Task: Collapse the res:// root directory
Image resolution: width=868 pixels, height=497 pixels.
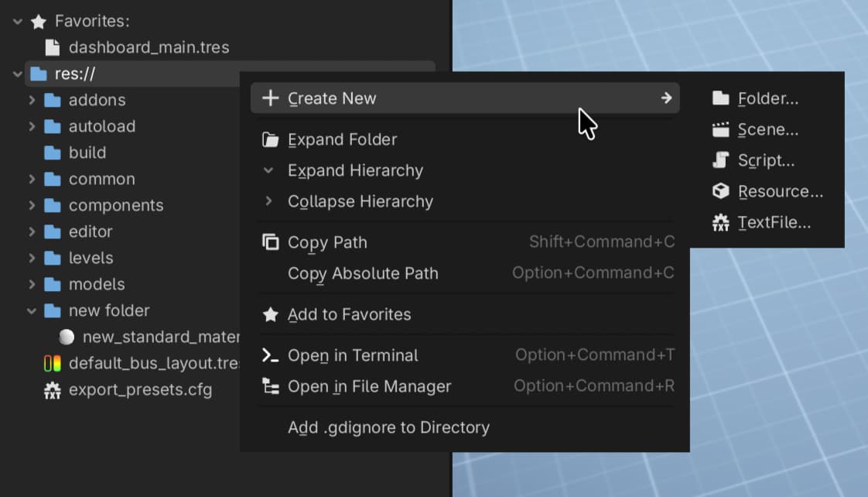Action: 17,74
